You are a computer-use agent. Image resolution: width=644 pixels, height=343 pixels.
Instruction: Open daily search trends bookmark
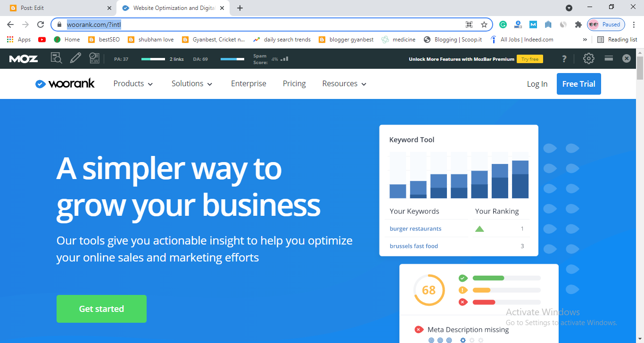(x=282, y=40)
